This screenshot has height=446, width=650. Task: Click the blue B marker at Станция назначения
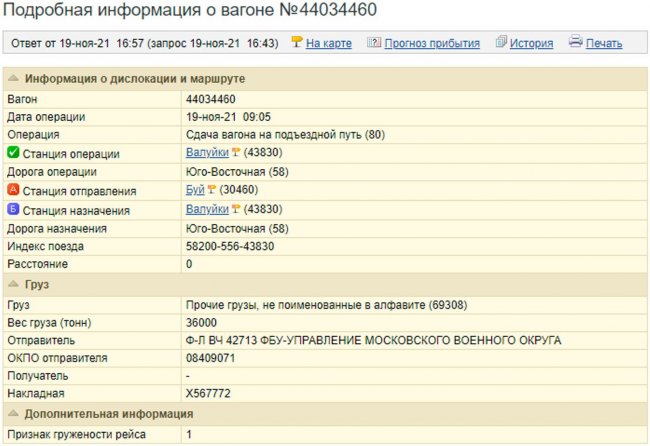pos(13,209)
